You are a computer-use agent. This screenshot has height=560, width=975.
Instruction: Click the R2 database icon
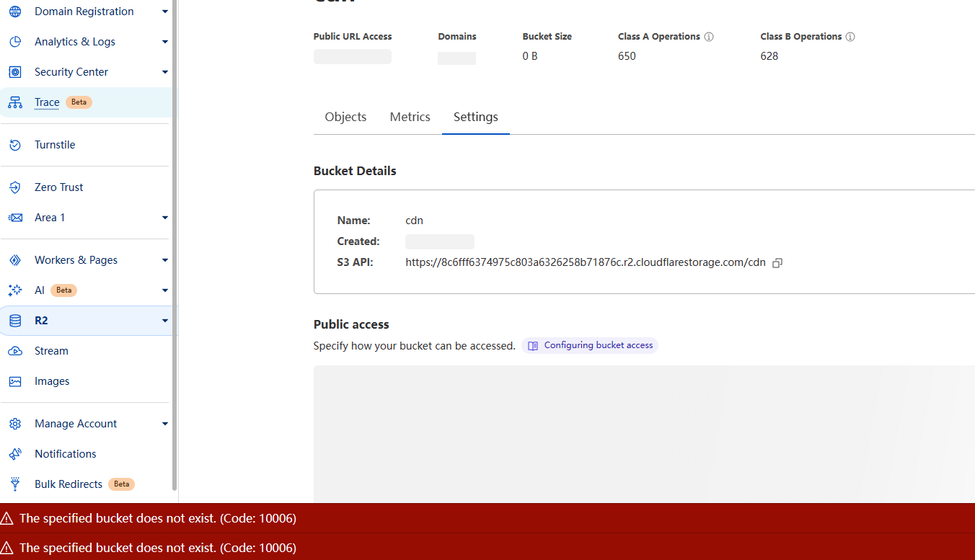click(x=15, y=321)
